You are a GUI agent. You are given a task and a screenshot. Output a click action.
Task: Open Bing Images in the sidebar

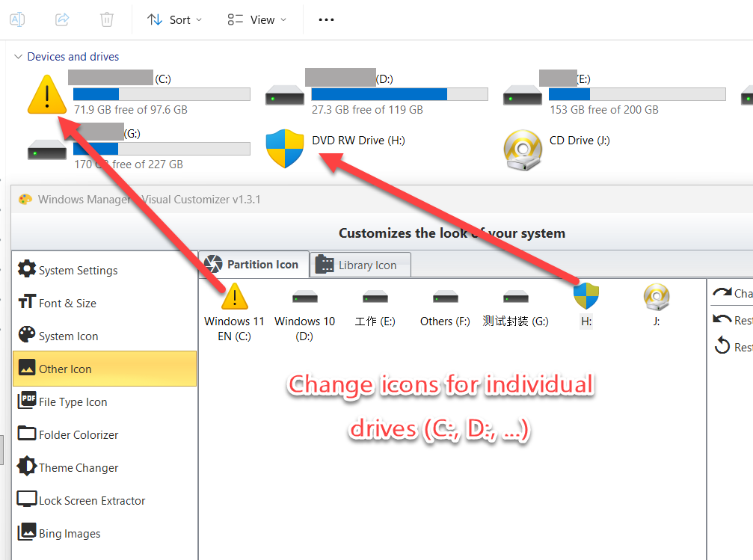point(105,534)
